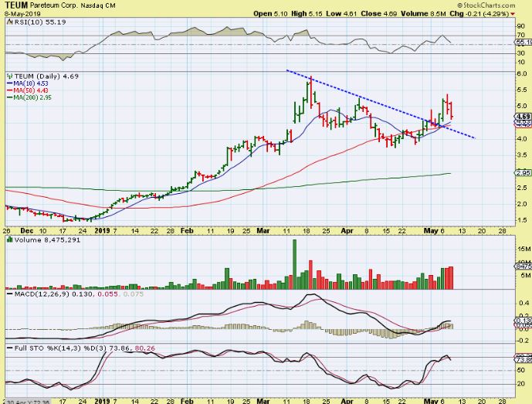
Task: Click the StockCharts.com copyright text
Action: pyautogui.click(x=486, y=5)
